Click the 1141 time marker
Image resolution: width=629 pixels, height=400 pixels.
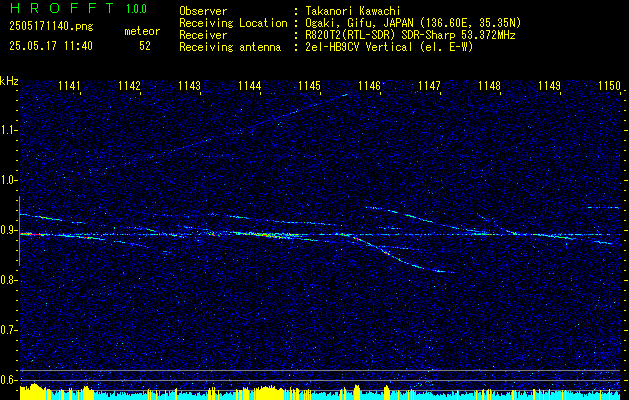pos(69,86)
